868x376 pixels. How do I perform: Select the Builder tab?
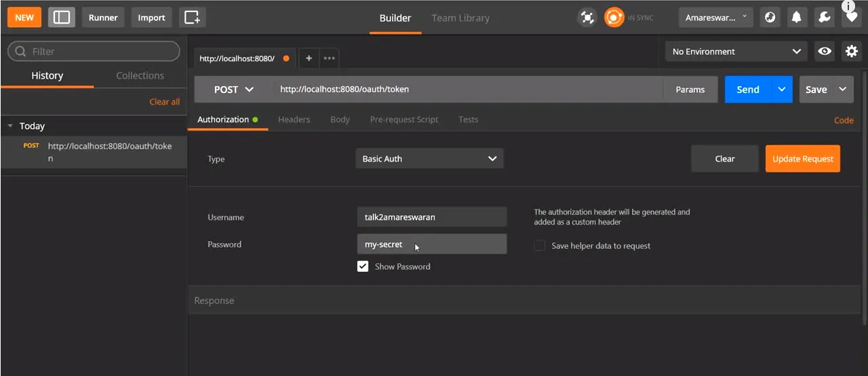395,18
